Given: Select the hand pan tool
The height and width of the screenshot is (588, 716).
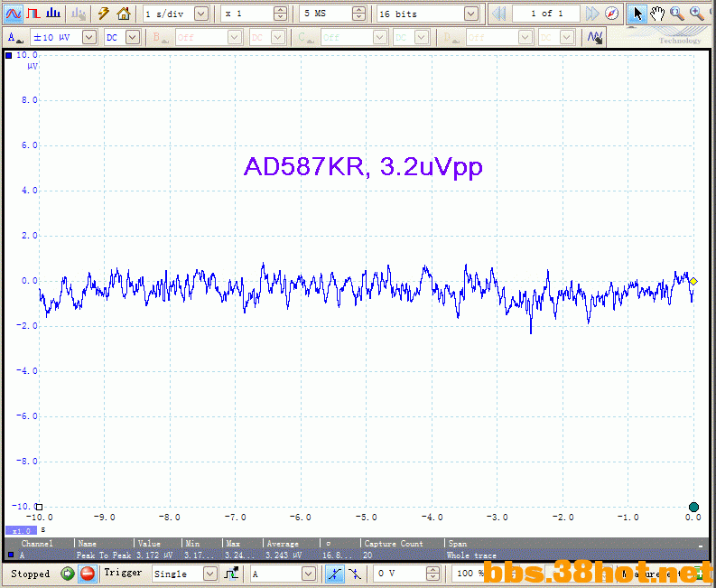Looking at the screenshot, I should pos(657,14).
